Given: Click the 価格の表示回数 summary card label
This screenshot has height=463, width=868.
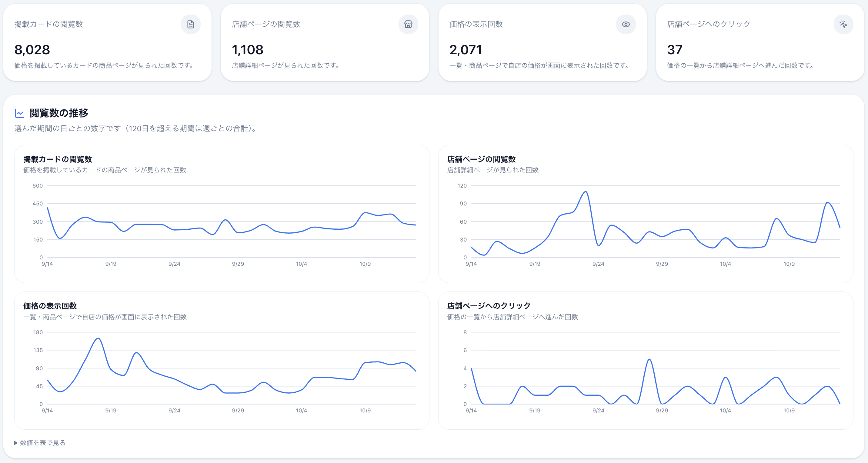Looking at the screenshot, I should (x=476, y=24).
